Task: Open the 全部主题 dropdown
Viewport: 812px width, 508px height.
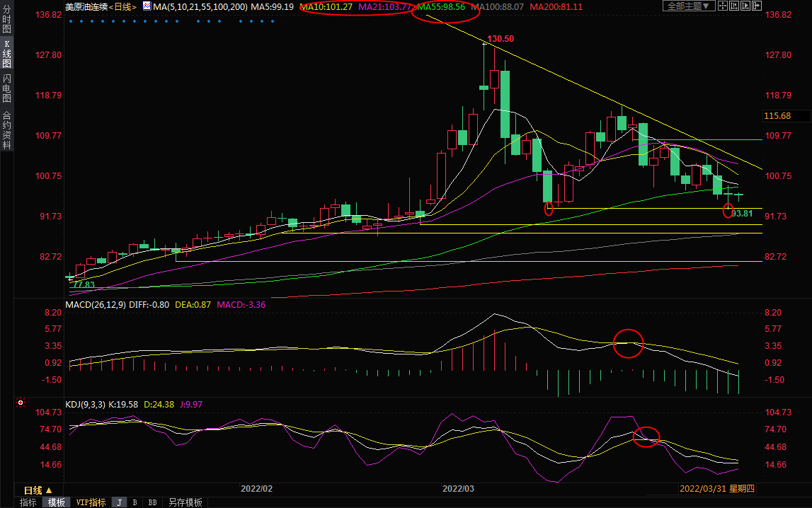Action: point(686,6)
